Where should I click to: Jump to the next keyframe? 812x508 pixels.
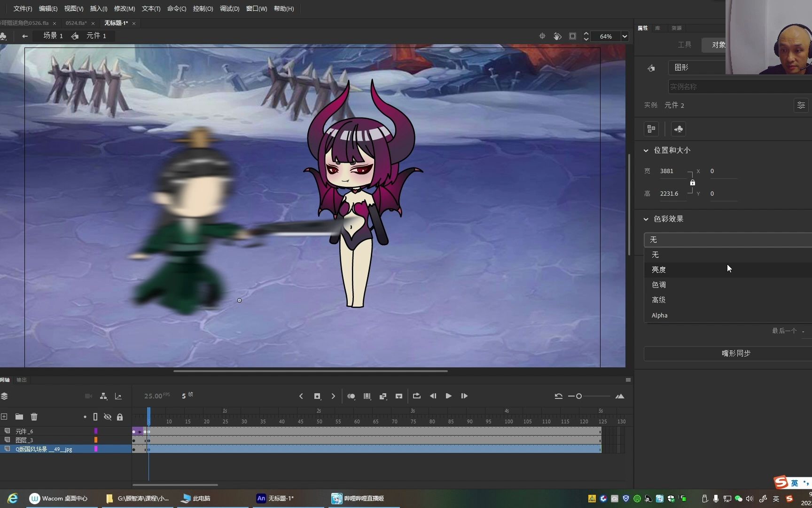[x=333, y=396]
